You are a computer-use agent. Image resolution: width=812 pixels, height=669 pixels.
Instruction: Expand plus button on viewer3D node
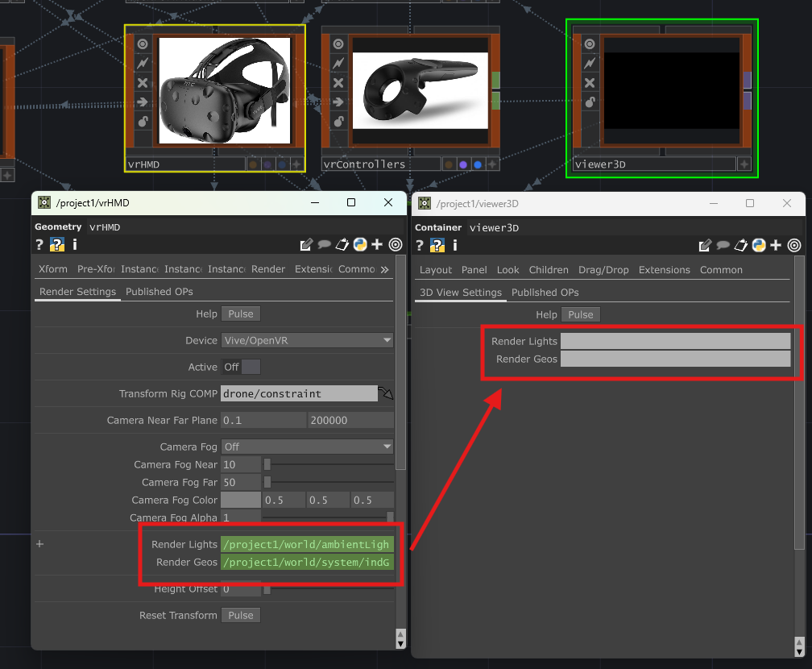pyautogui.click(x=744, y=164)
